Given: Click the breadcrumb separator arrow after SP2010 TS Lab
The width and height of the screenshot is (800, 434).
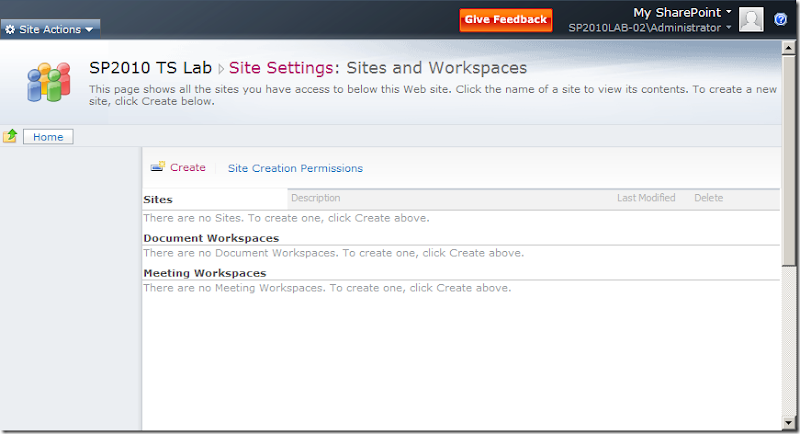Looking at the screenshot, I should (221, 69).
